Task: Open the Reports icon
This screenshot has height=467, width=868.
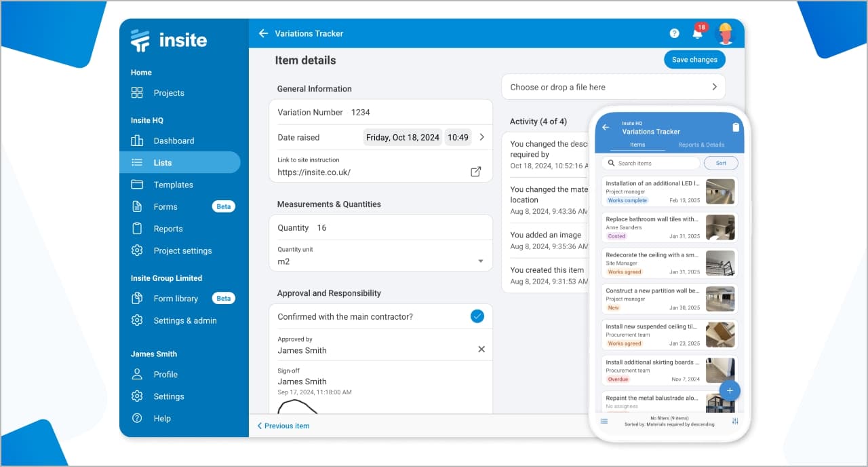Action: tap(138, 229)
